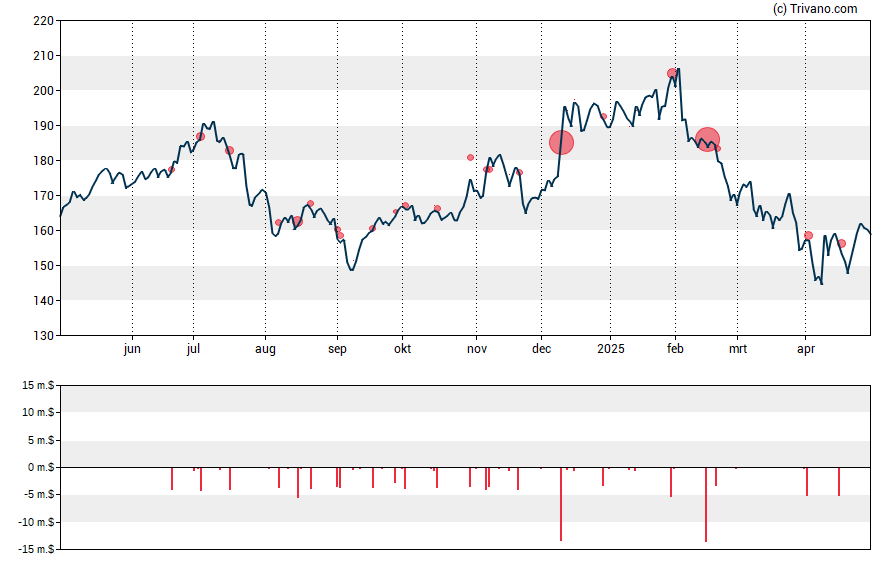This screenshot has height=565, width=888.
Task: Click the 5 m.$ volume axis label
Action: (x=41, y=440)
